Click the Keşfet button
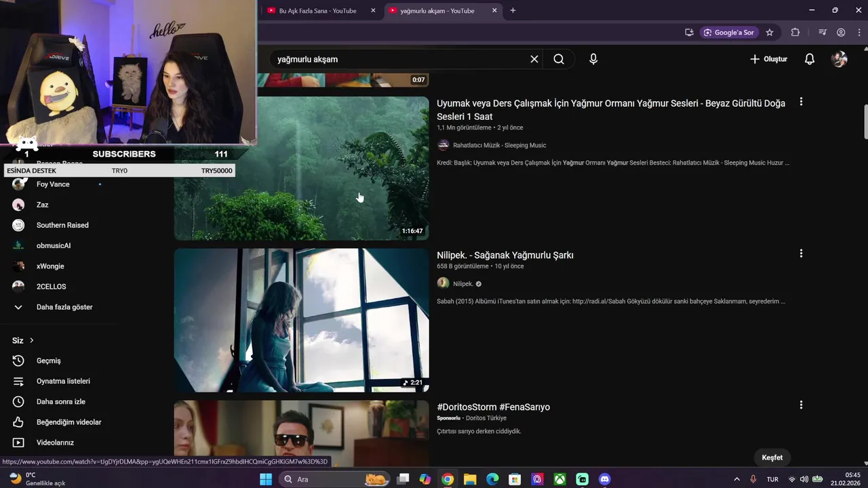Screen dimensions: 868x488 click(x=772, y=457)
